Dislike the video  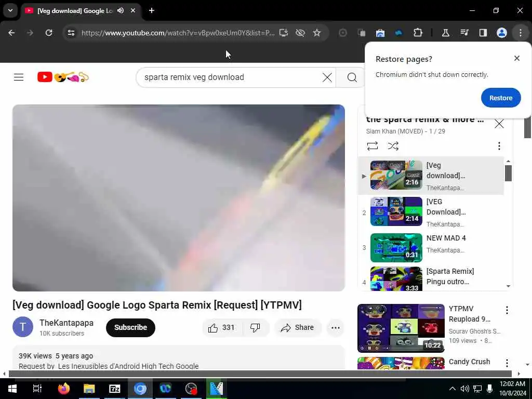[x=255, y=328]
